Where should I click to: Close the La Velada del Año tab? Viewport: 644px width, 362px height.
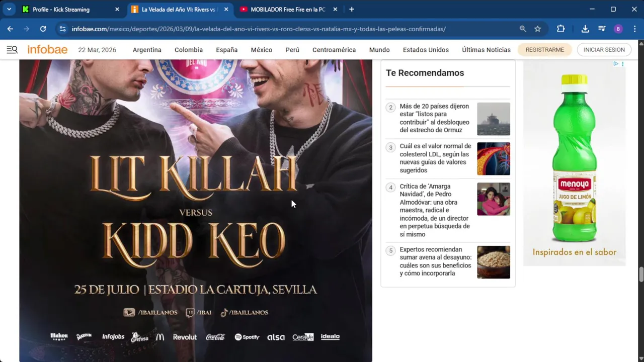point(226,9)
